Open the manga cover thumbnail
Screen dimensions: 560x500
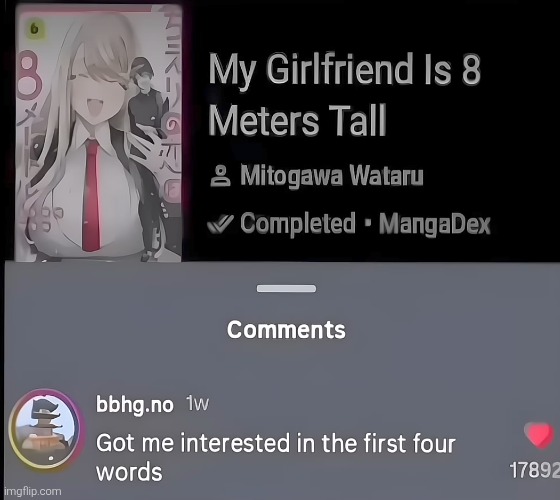point(99,133)
